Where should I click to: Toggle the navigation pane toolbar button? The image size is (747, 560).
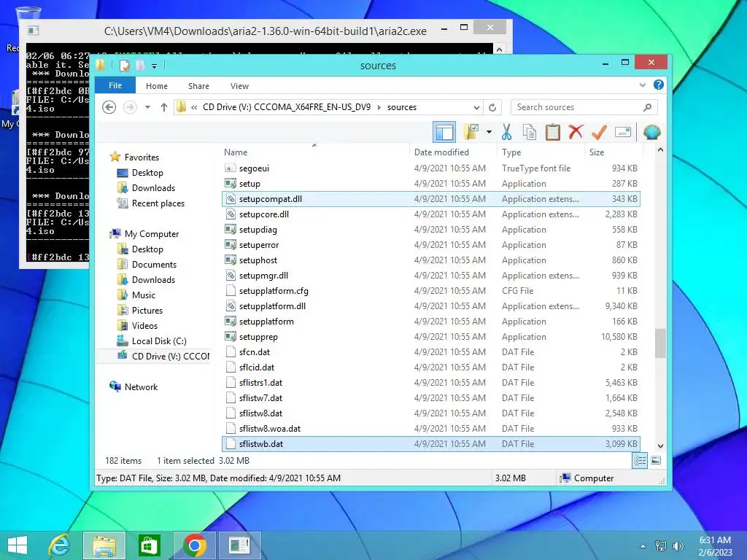coord(444,132)
